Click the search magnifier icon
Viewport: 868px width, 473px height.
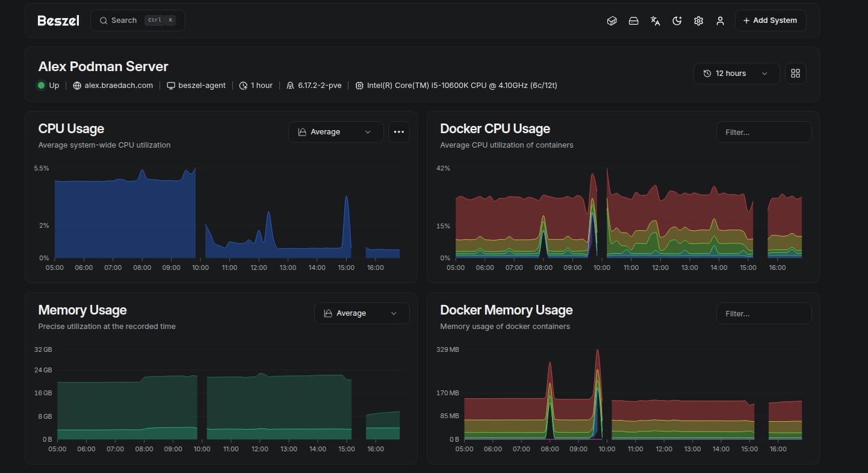coord(103,20)
